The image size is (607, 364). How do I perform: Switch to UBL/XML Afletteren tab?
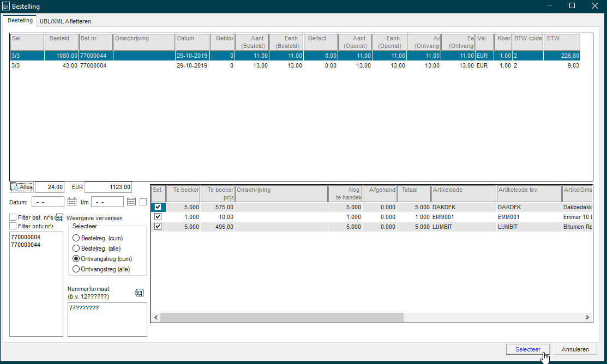[65, 21]
